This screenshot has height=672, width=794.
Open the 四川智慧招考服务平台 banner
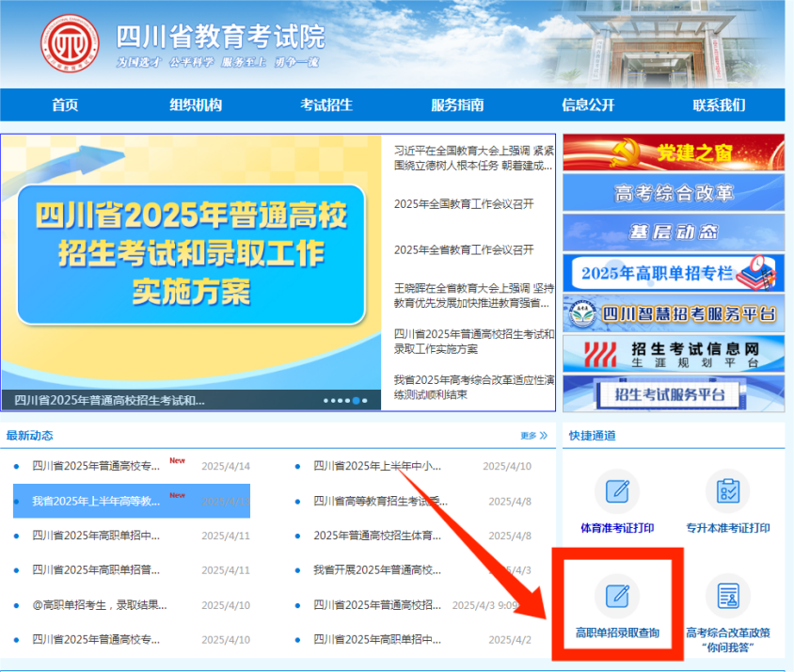coord(673,313)
